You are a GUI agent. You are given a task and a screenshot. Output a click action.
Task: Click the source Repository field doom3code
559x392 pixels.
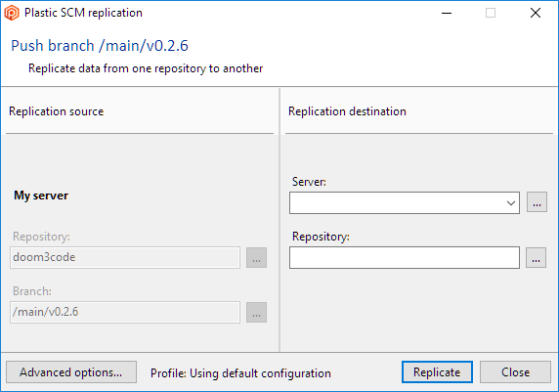click(x=125, y=257)
